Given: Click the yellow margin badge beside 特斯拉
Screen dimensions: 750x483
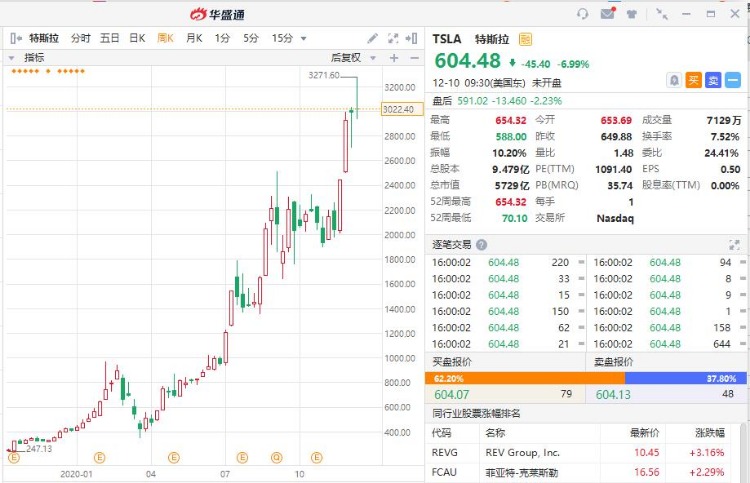Looking at the screenshot, I should 525,39.
